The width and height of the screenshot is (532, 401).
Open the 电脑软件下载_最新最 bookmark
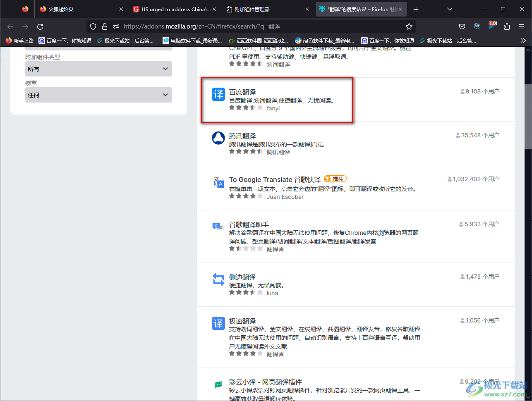point(193,41)
